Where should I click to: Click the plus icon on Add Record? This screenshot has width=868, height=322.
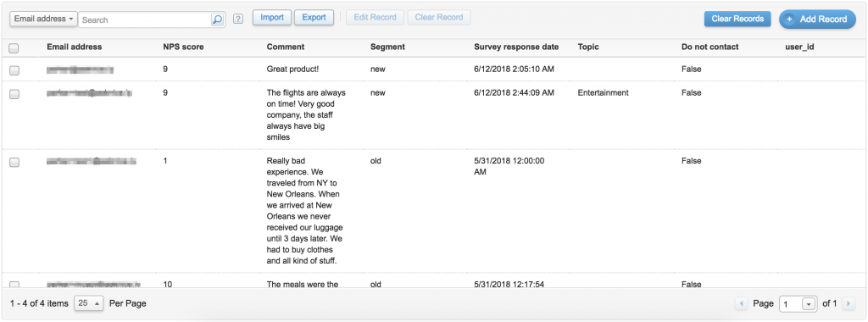click(x=789, y=19)
